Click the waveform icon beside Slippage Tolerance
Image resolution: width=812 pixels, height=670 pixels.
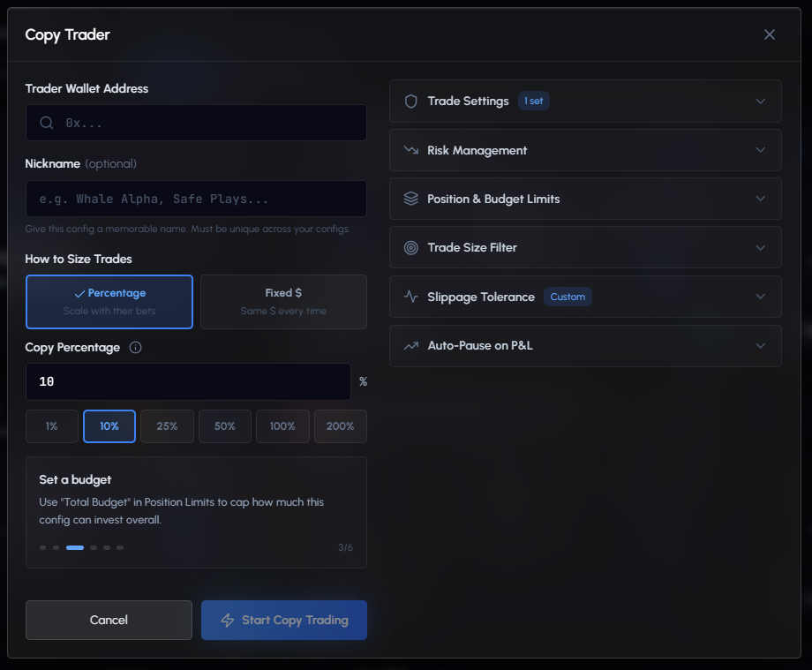pyautogui.click(x=410, y=297)
